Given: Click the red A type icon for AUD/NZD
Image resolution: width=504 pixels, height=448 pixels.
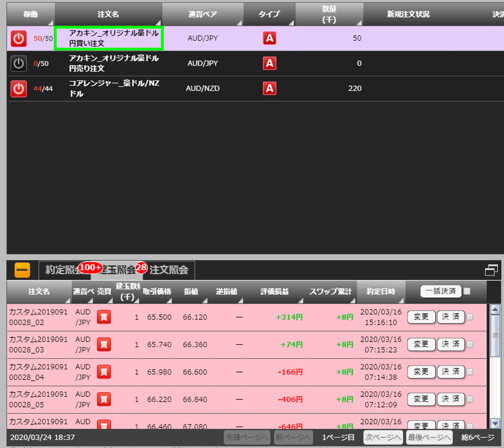Looking at the screenshot, I should click(x=270, y=88).
